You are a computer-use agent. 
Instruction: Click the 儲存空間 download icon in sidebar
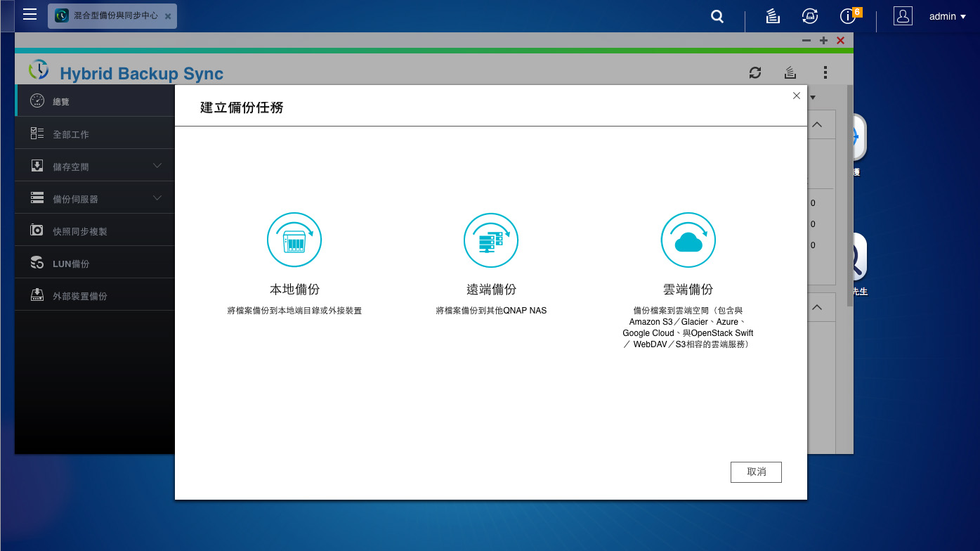click(x=37, y=166)
